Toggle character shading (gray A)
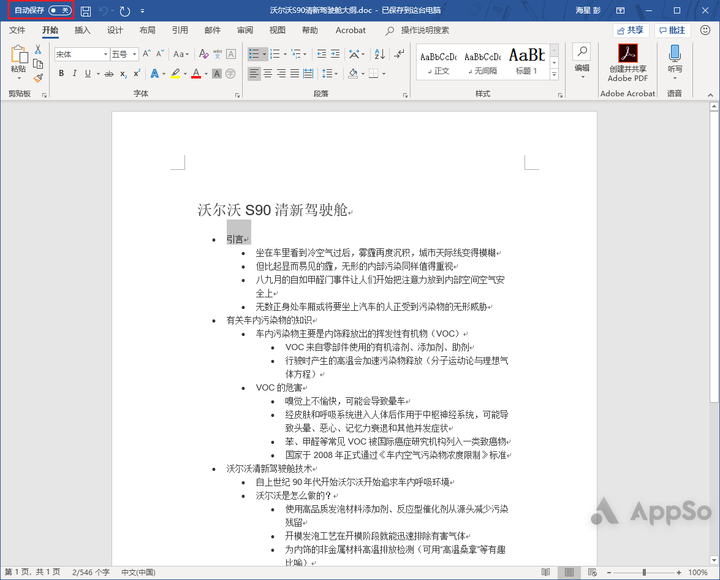The height and width of the screenshot is (580, 720). tap(217, 73)
